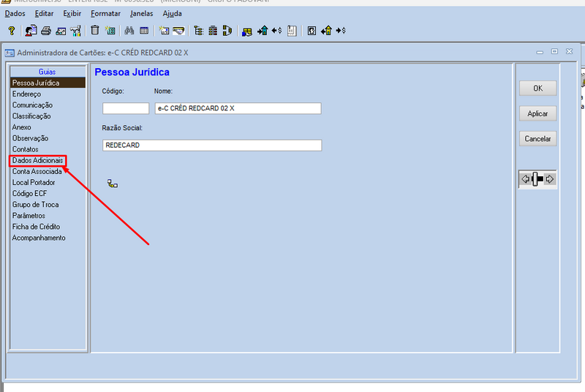Click the left arrow dollar sign icon
The height and width of the screenshot is (392, 585).
tap(276, 31)
